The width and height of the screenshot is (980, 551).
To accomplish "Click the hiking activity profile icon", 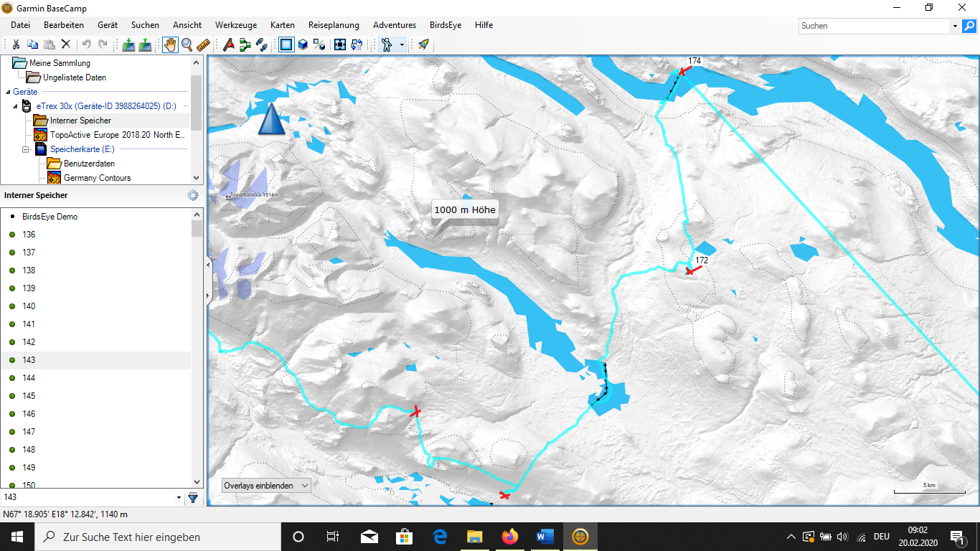I will click(387, 44).
